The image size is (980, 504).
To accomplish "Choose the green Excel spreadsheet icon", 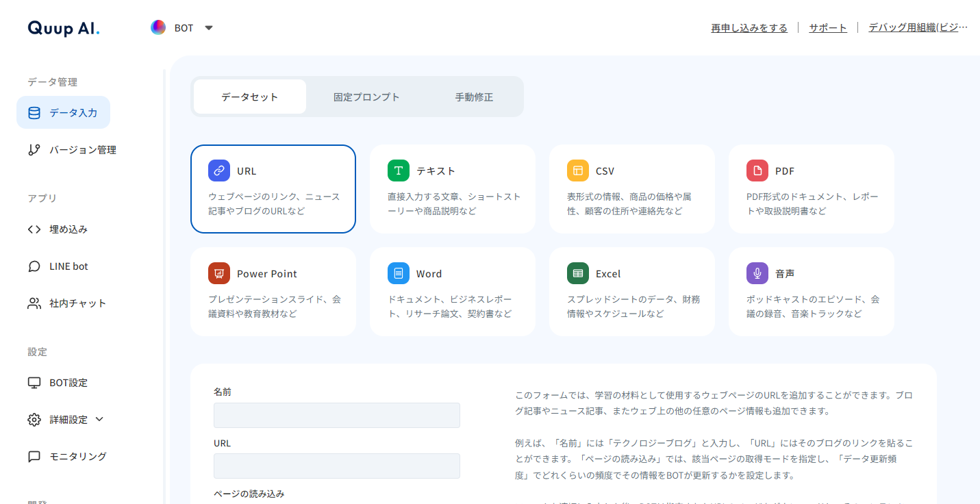I will point(578,273).
